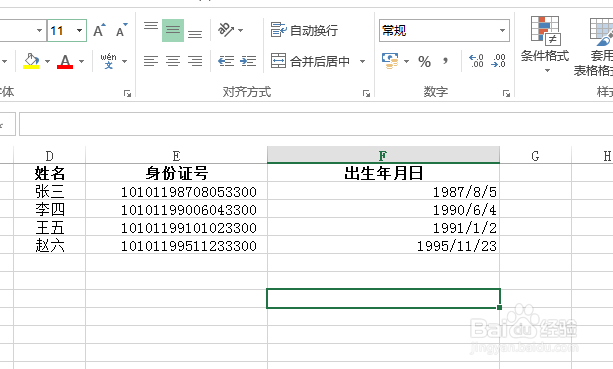Select the date cell 1987/8/5
613x369 pixels.
tap(383, 191)
